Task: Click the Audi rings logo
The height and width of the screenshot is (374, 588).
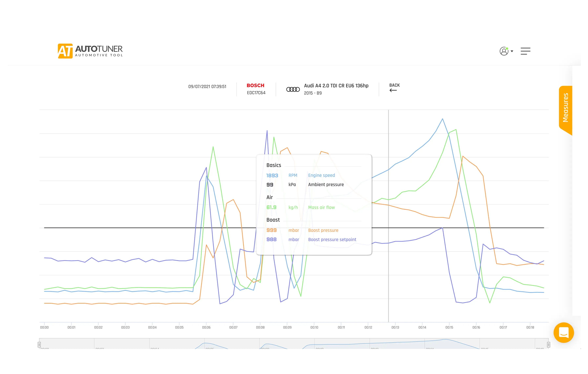Action: (293, 89)
